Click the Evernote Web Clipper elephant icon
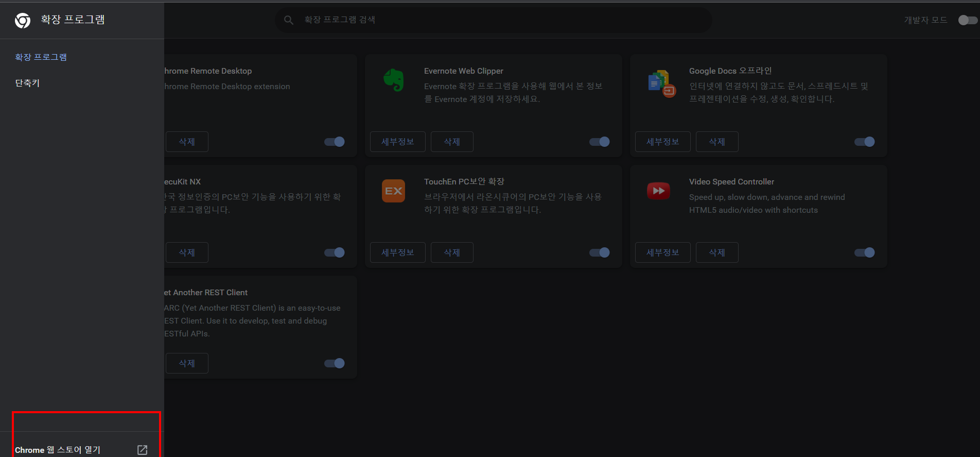The width and height of the screenshot is (980, 457). tap(394, 80)
